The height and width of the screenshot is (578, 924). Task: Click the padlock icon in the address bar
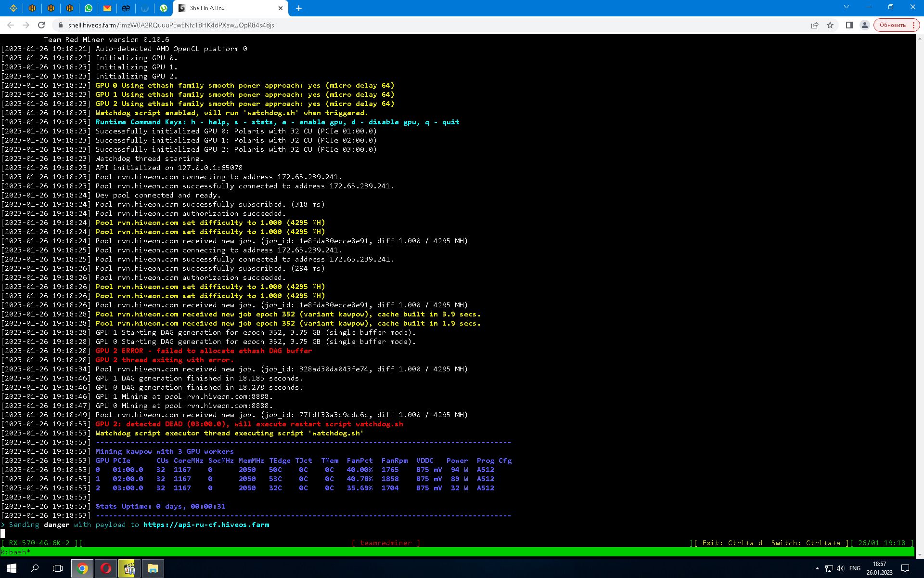coord(61,25)
